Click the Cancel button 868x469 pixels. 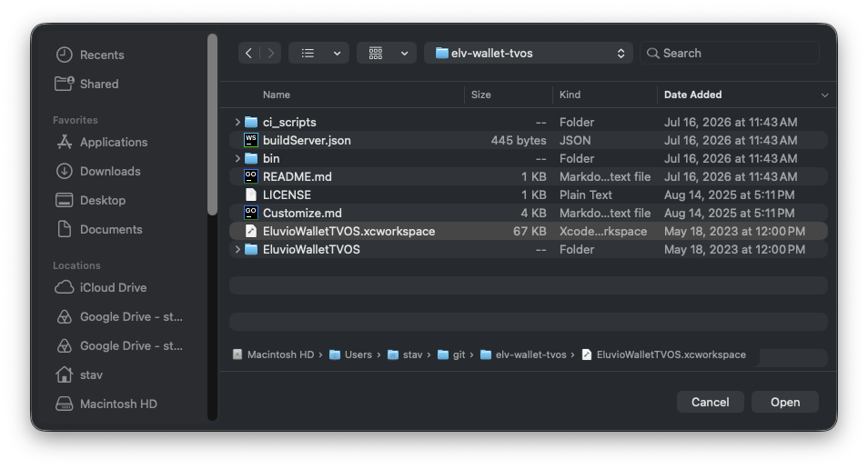[x=711, y=402]
